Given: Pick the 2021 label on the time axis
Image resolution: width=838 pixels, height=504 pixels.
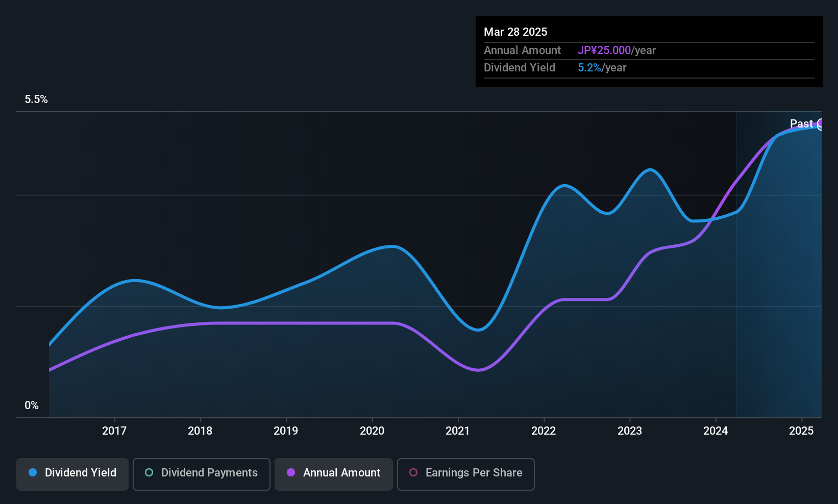Looking at the screenshot, I should 458,431.
